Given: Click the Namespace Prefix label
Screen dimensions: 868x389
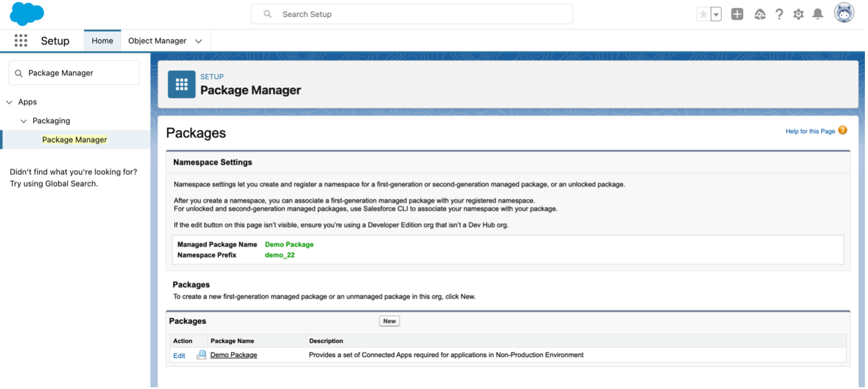Looking at the screenshot, I should (x=207, y=255).
